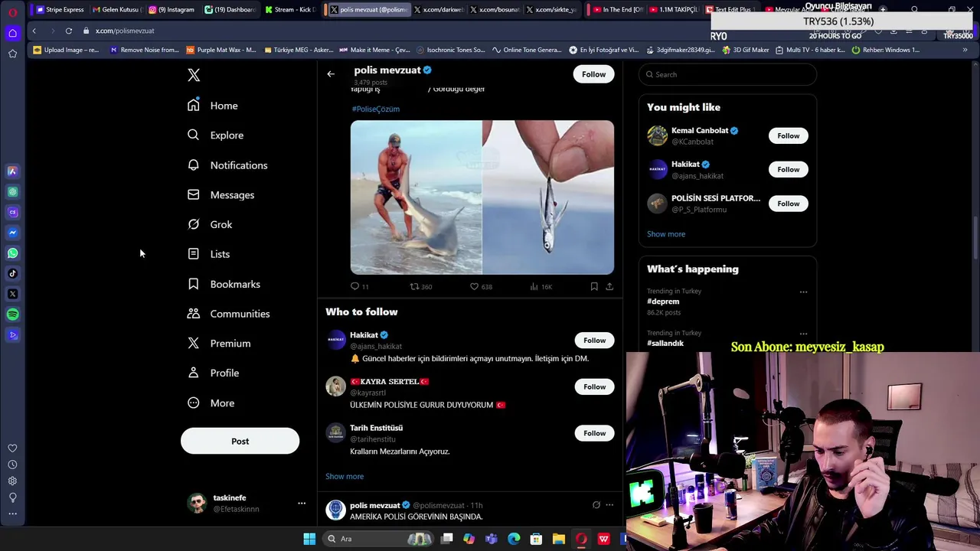Image resolution: width=980 pixels, height=551 pixels.
Task: Open options for #deprem trend
Action: [x=803, y=292]
